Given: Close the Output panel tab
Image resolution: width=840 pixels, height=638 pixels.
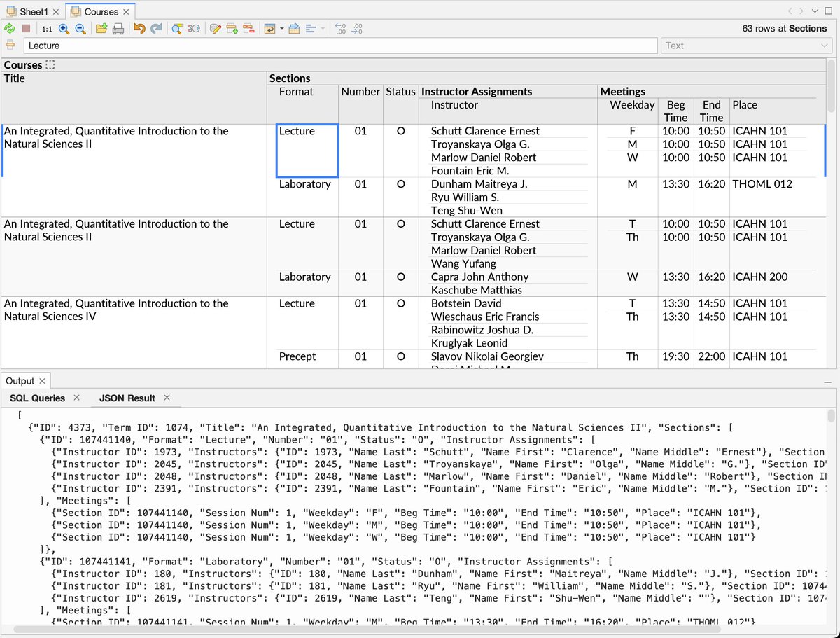Looking at the screenshot, I should (x=42, y=381).
